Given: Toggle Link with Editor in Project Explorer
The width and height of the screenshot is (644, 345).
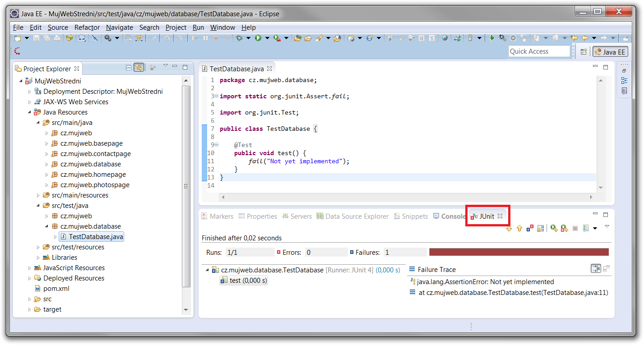Looking at the screenshot, I should (x=139, y=68).
